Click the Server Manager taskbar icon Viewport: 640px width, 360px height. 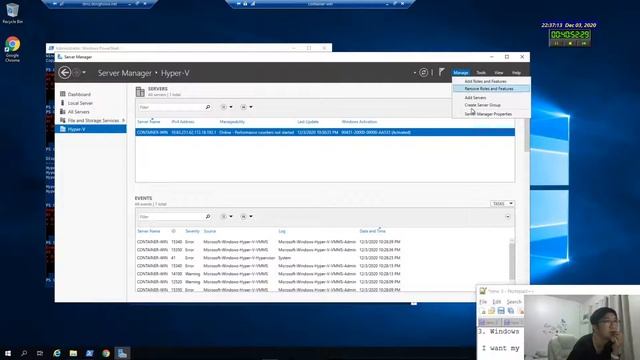[122, 353]
